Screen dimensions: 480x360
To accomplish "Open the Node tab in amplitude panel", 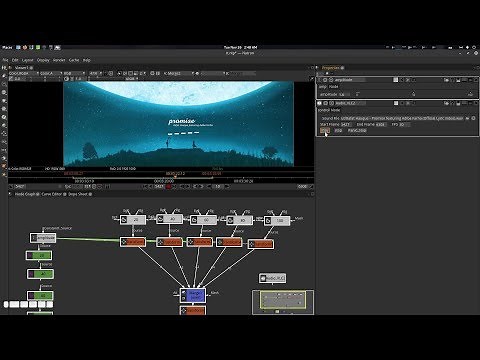I will click(334, 87).
